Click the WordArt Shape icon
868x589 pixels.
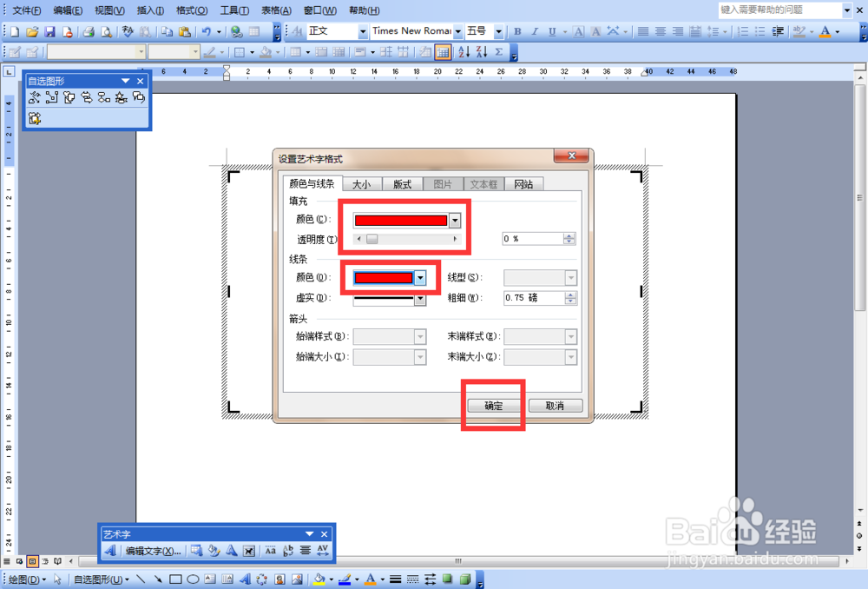(x=232, y=551)
